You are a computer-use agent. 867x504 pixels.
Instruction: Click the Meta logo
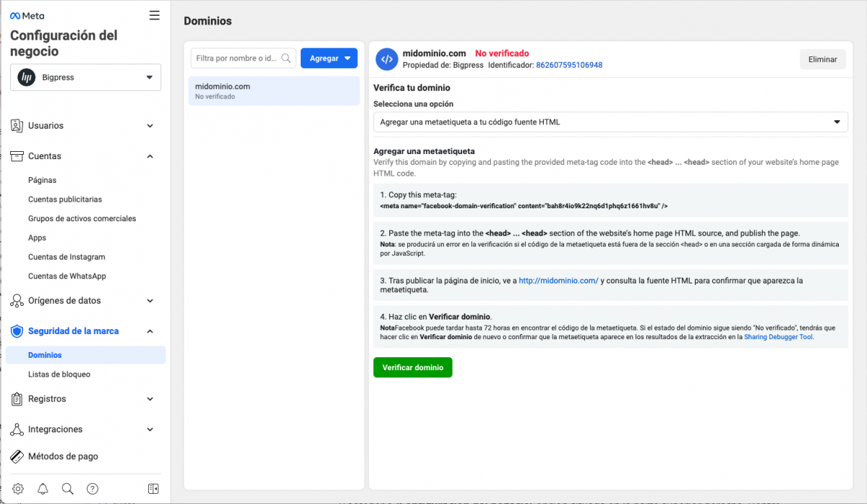coord(27,16)
